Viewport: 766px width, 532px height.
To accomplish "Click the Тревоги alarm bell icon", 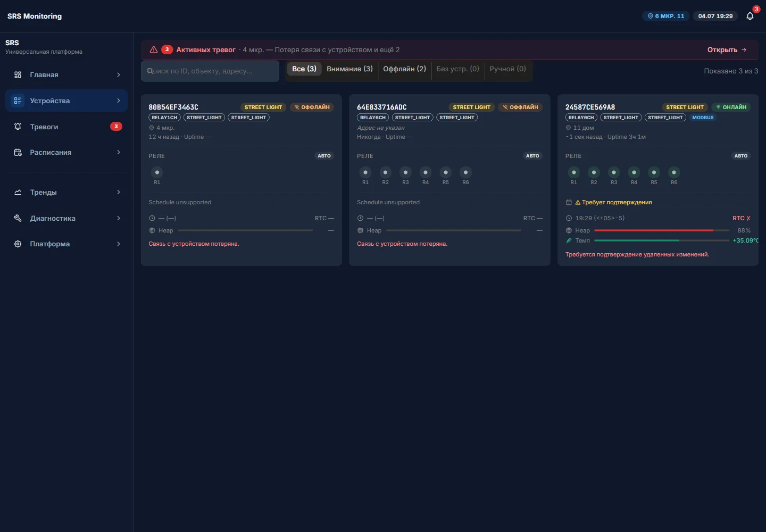I will [18, 127].
